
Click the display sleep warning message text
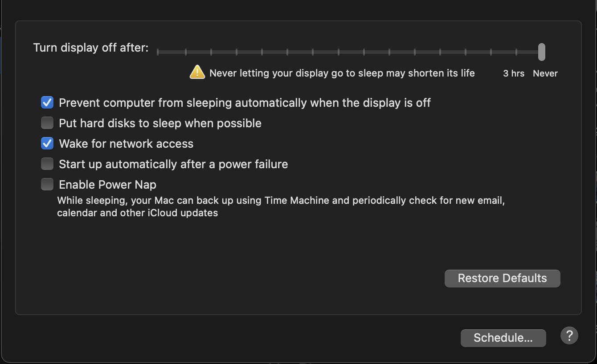[342, 73]
